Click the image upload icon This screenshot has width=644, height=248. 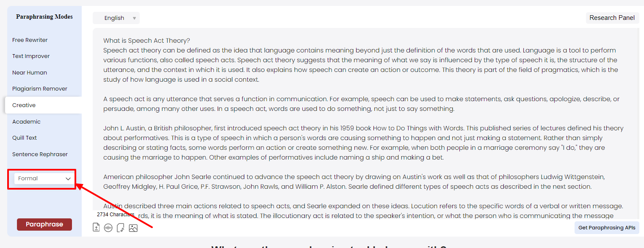pos(133,228)
